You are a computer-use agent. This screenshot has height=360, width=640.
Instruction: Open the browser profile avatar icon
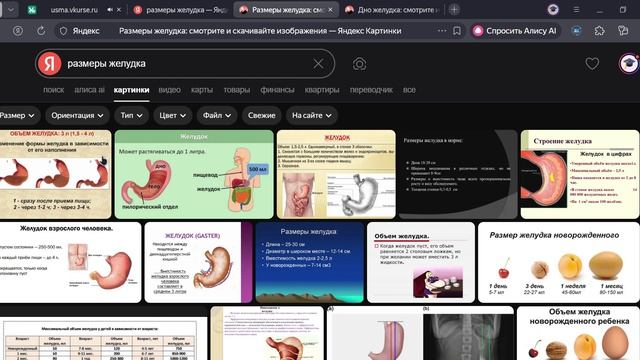coord(553,9)
